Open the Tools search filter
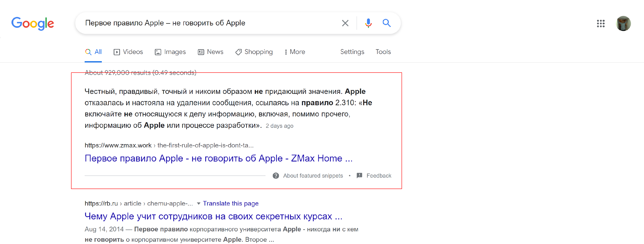The image size is (644, 244). [383, 52]
